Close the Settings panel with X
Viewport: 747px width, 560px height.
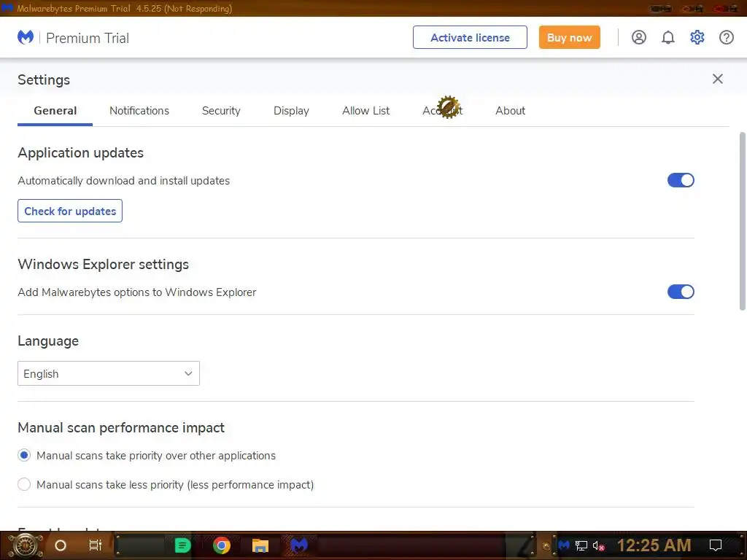pyautogui.click(x=718, y=79)
